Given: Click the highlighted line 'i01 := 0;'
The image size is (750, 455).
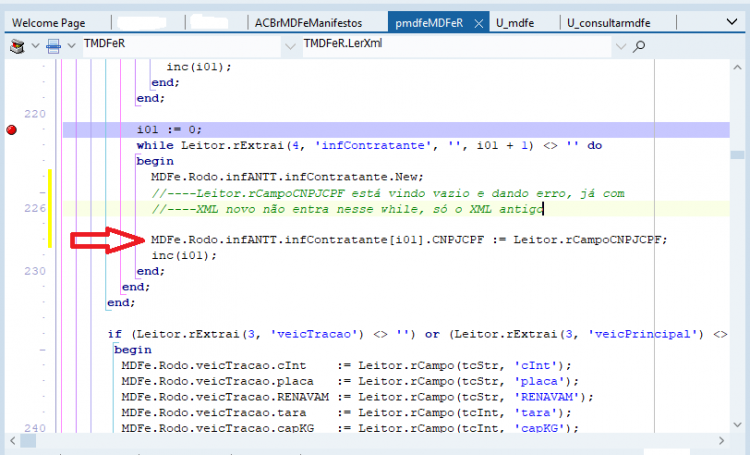Looking at the screenshot, I should click(396, 130).
